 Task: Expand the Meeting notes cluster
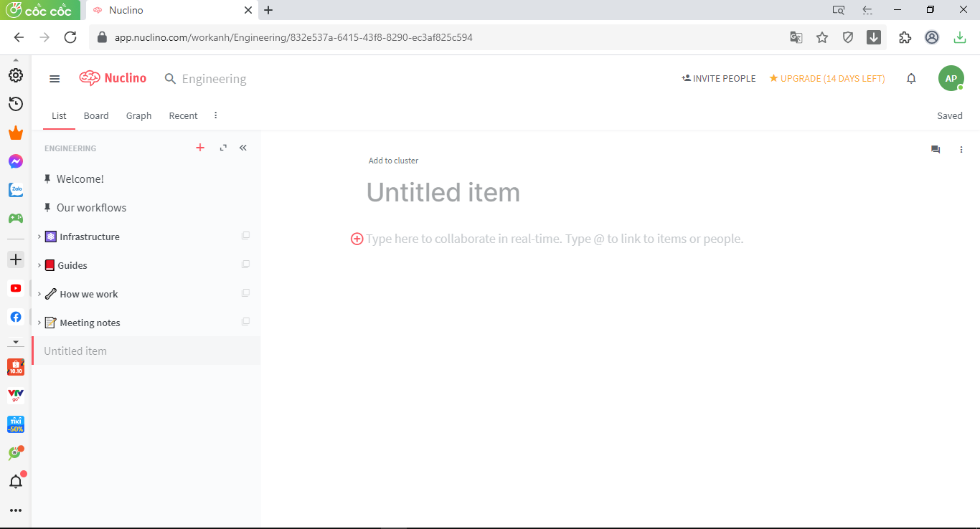39,323
